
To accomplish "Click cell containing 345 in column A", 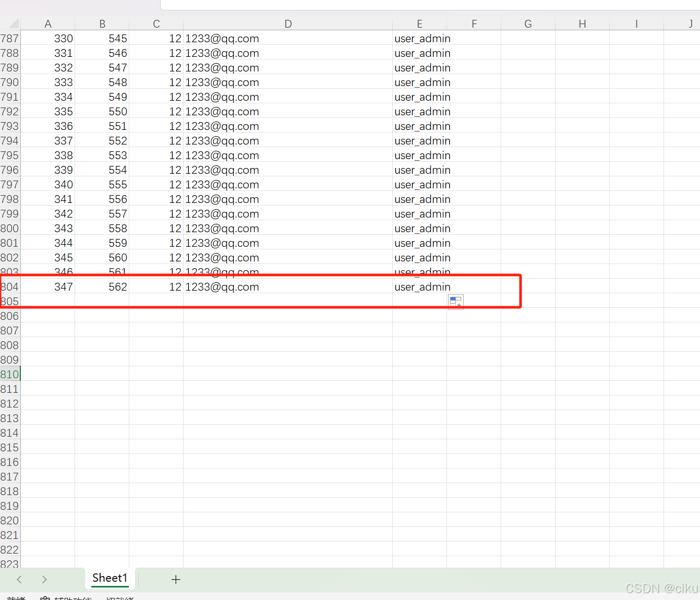I will point(48,258).
